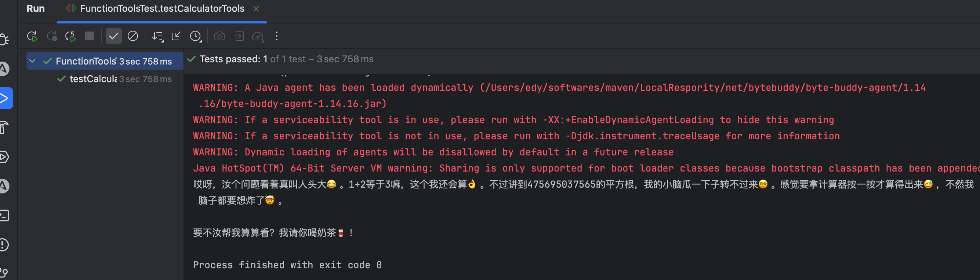Click the import tests icon
The width and height of the screenshot is (980, 280).
(x=239, y=36)
